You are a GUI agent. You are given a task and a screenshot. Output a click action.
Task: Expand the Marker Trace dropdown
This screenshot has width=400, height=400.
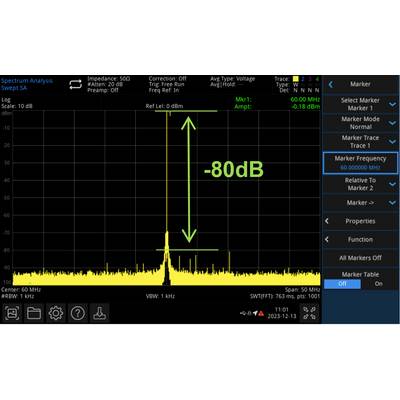click(360, 142)
